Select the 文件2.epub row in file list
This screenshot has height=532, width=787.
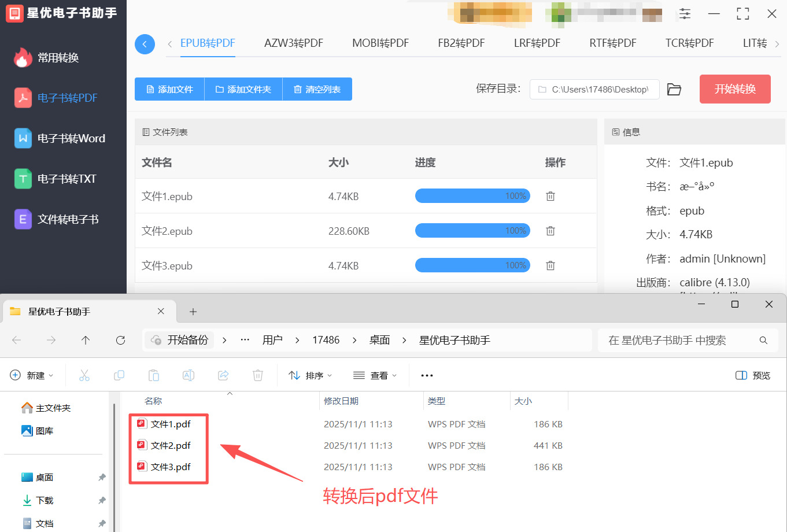coord(365,231)
